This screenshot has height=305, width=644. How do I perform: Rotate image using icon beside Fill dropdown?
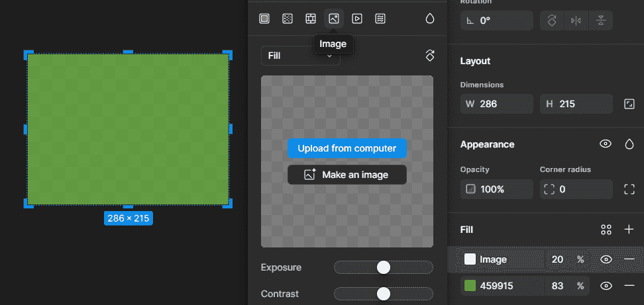(x=429, y=56)
